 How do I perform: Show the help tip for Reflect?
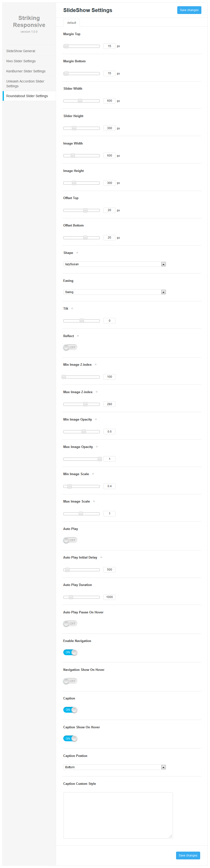pyautogui.click(x=78, y=336)
